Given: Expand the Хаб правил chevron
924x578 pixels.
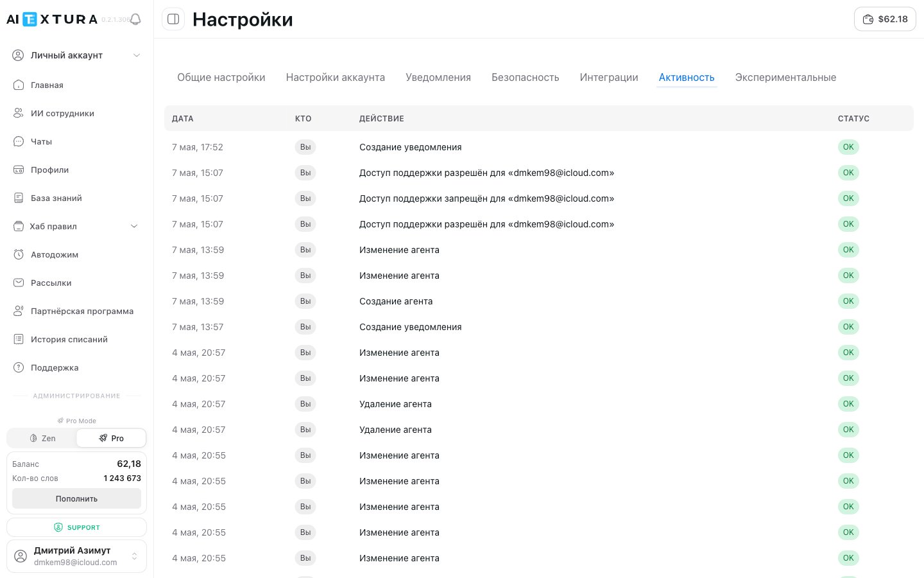Looking at the screenshot, I should [x=134, y=226].
